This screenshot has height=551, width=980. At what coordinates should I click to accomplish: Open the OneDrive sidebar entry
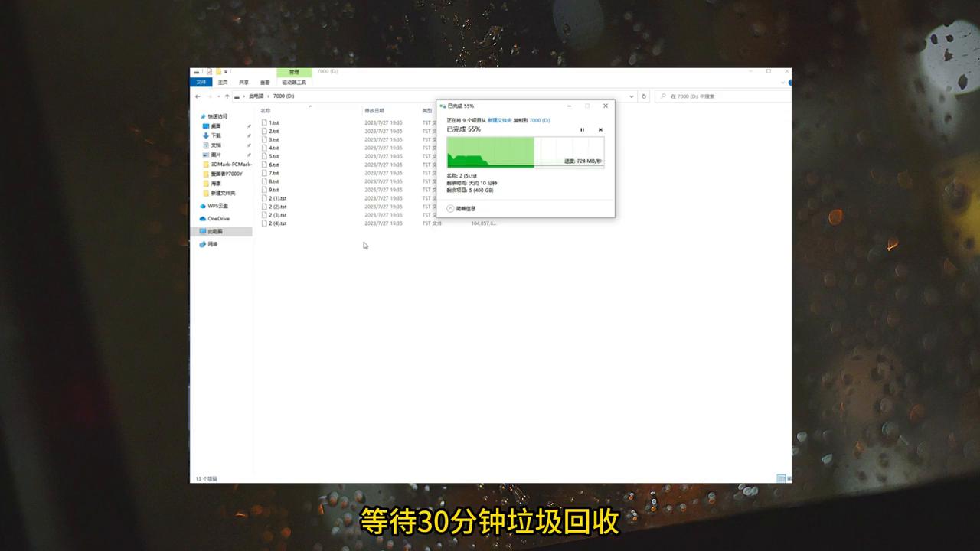tap(219, 219)
